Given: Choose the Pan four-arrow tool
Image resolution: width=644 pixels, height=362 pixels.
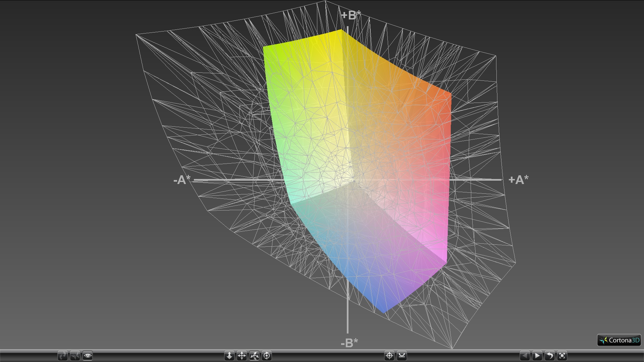Looking at the screenshot, I should 242,356.
